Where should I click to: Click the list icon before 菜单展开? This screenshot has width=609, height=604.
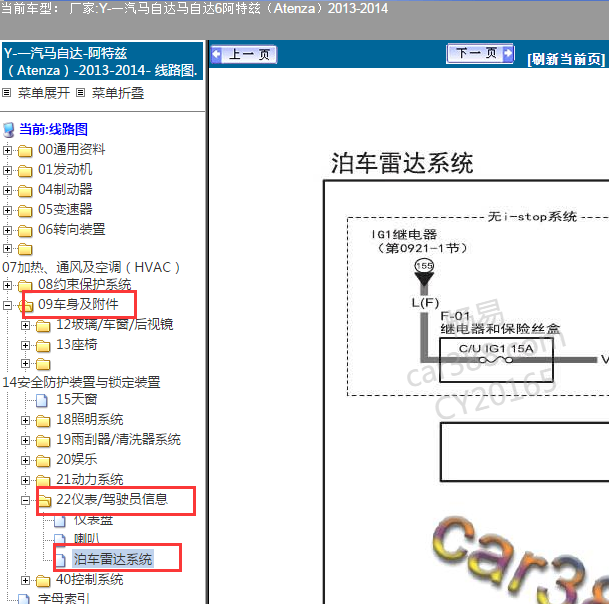pyautogui.click(x=7, y=93)
